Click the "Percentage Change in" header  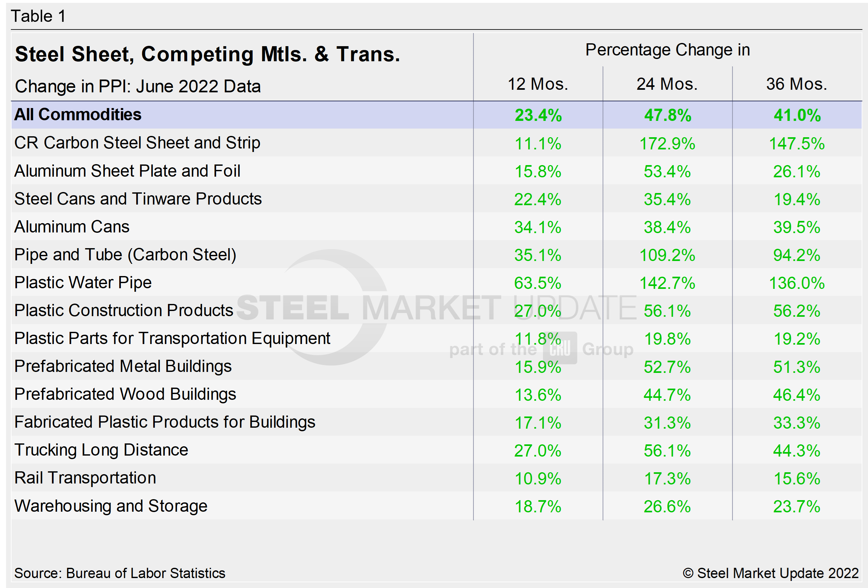667,50
